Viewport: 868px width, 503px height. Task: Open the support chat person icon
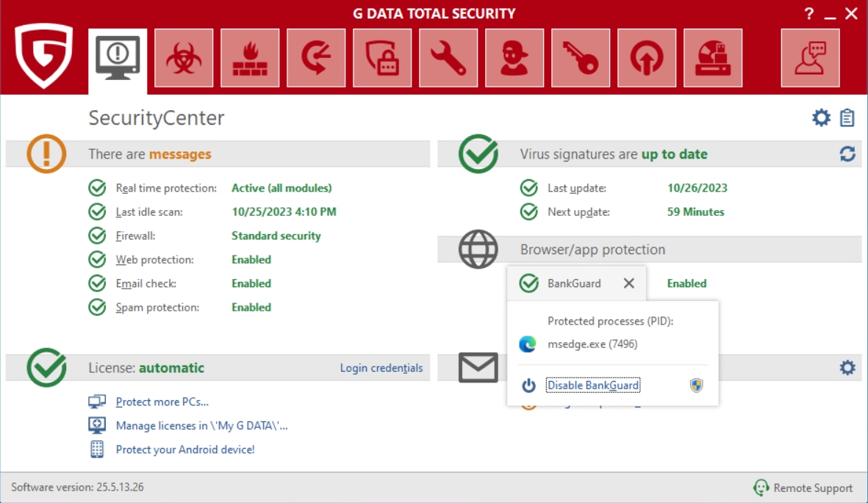pyautogui.click(x=811, y=58)
